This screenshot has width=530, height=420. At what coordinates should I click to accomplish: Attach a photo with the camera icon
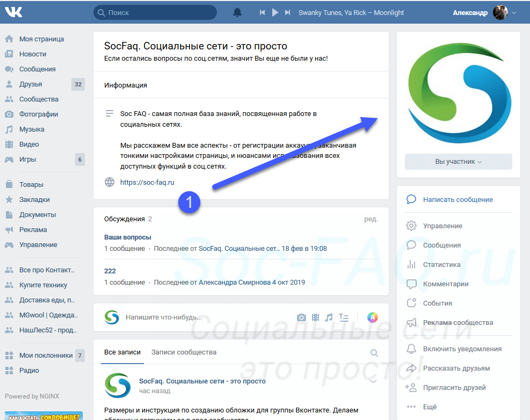(x=301, y=317)
